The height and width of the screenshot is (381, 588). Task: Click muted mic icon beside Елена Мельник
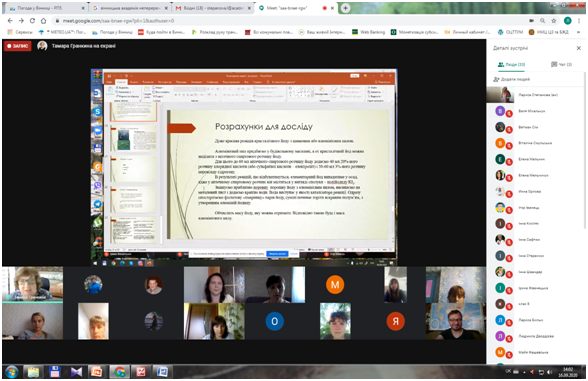coord(509,162)
